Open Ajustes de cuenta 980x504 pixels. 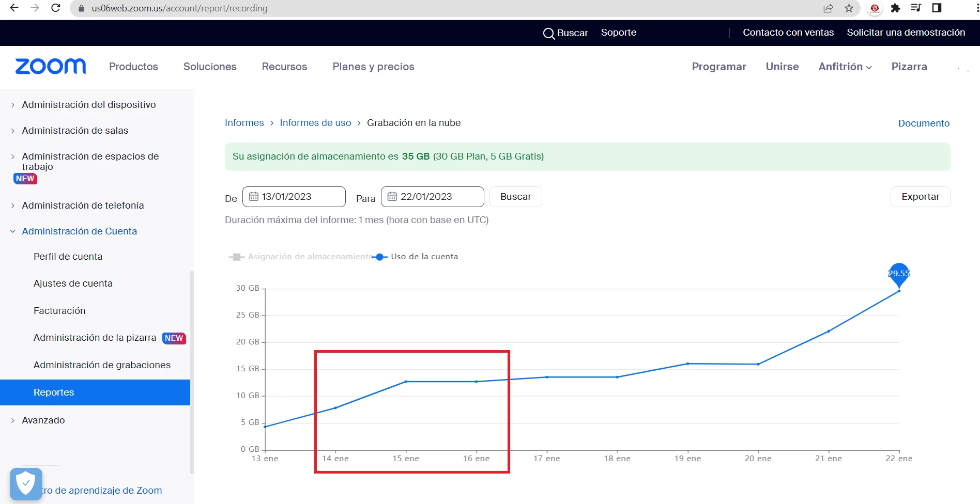point(73,283)
